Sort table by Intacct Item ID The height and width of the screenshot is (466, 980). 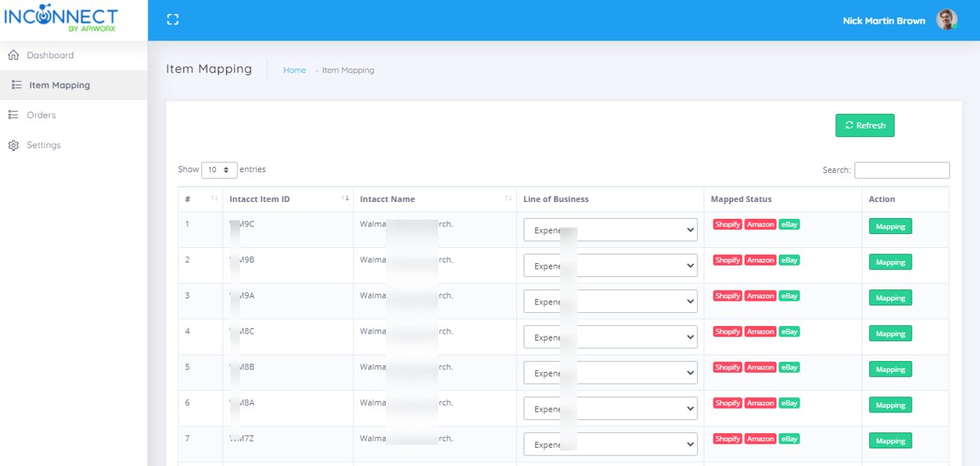point(345,199)
